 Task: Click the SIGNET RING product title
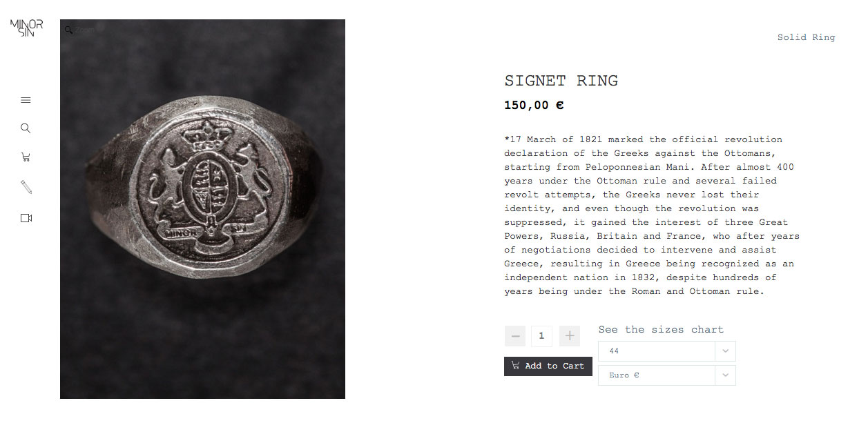coord(561,81)
